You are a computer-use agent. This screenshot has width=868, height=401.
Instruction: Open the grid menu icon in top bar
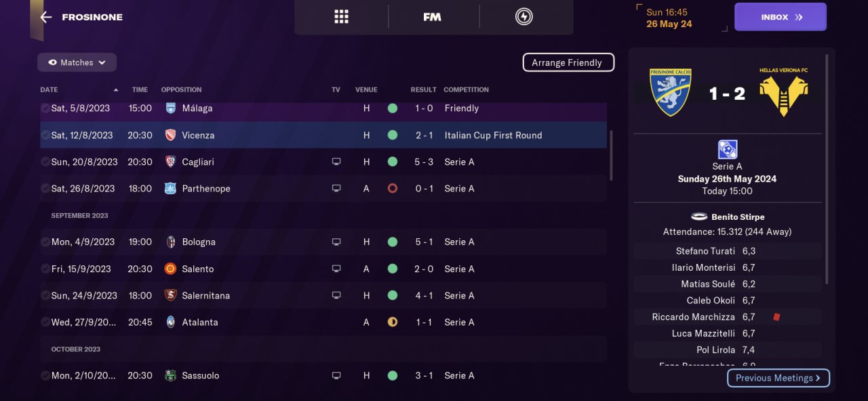point(341,17)
